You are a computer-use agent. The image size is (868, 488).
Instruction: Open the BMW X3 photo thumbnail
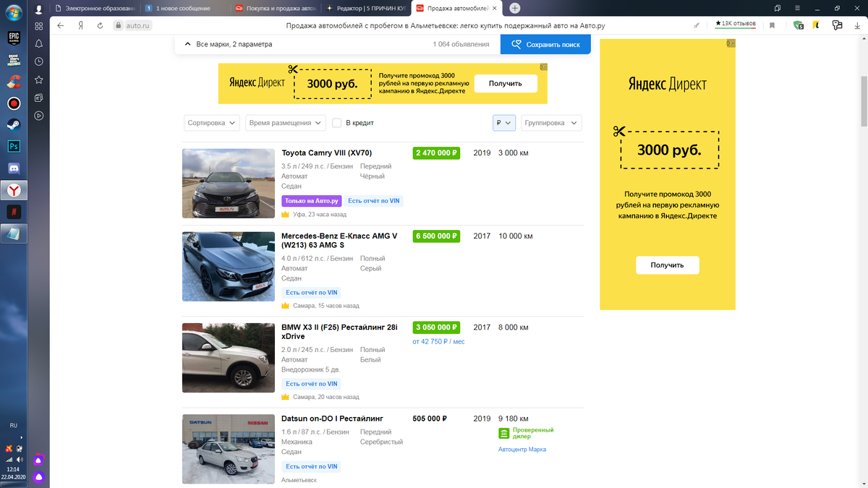(229, 358)
